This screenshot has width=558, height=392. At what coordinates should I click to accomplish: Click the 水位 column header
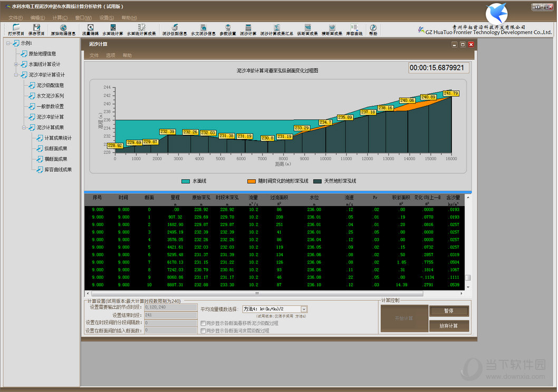coord(314,198)
